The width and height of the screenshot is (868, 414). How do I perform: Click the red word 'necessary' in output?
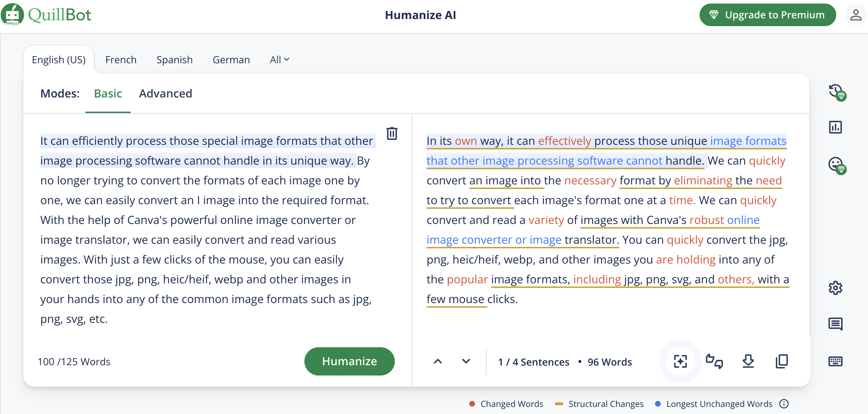click(x=590, y=181)
